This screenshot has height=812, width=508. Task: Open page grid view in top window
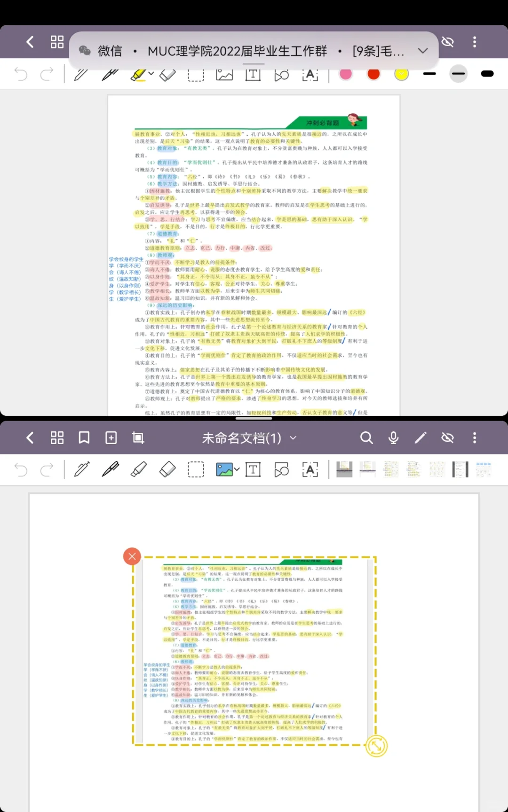coord(57,42)
